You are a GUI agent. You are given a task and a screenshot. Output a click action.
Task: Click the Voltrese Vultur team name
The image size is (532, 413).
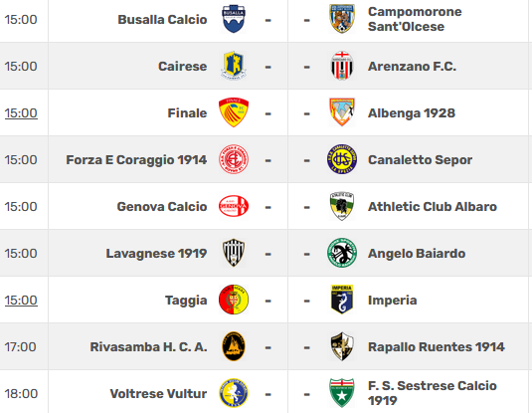158,394
